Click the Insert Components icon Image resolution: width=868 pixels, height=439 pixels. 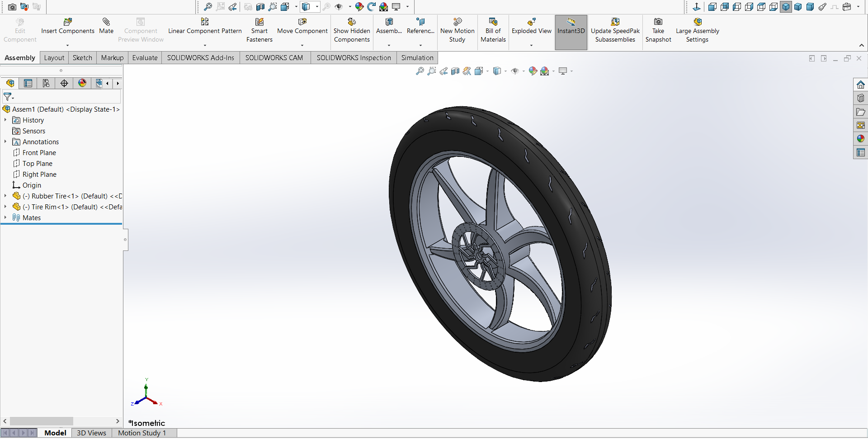coord(68,22)
